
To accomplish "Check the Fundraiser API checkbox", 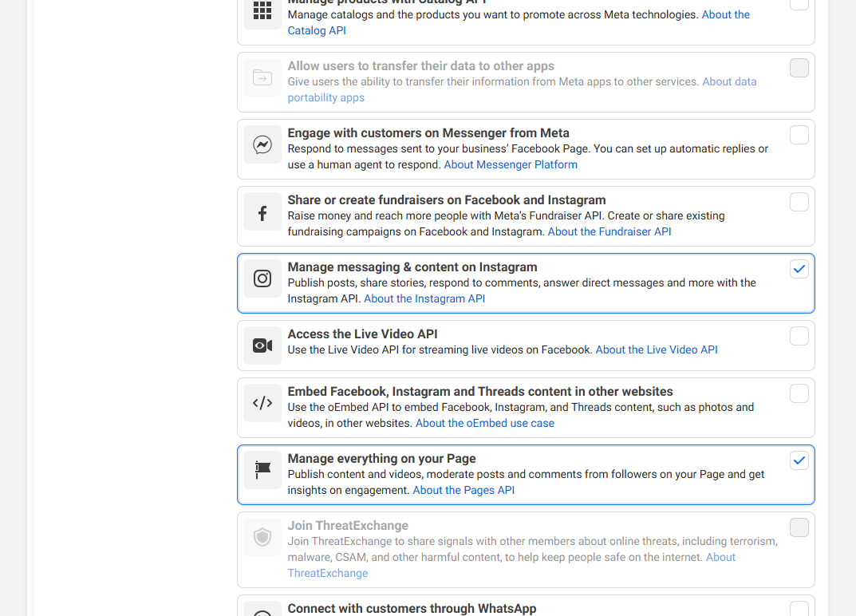I will click(x=799, y=202).
